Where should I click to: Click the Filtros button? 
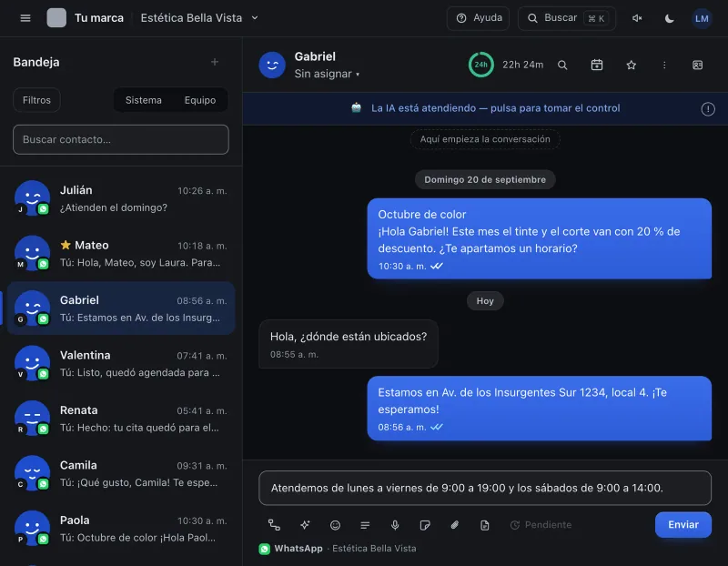pos(36,100)
